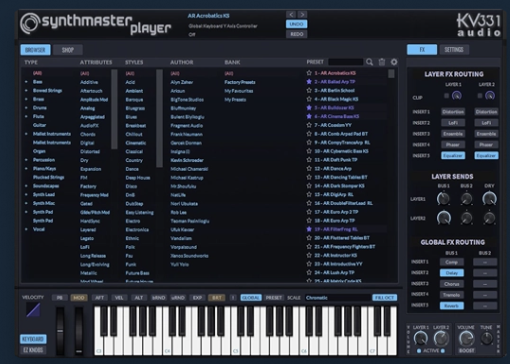
Task: Click the purple star on preset 19 AR FilterFrog
Action: [x=309, y=229]
